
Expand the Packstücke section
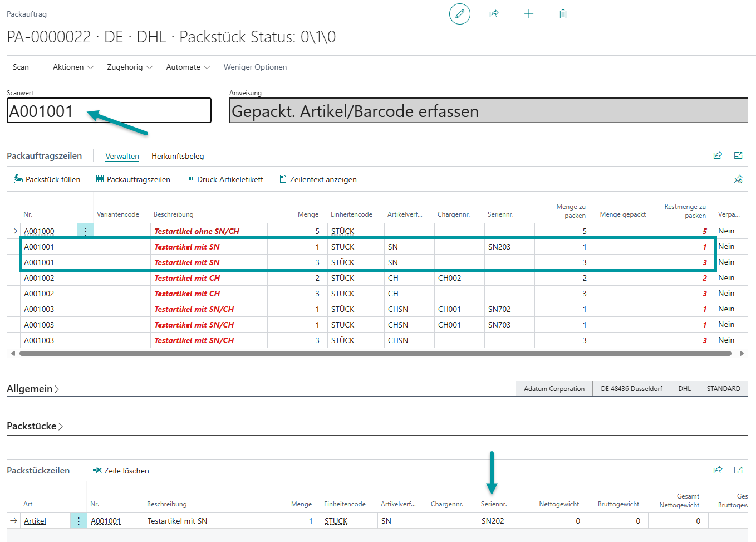[35, 426]
